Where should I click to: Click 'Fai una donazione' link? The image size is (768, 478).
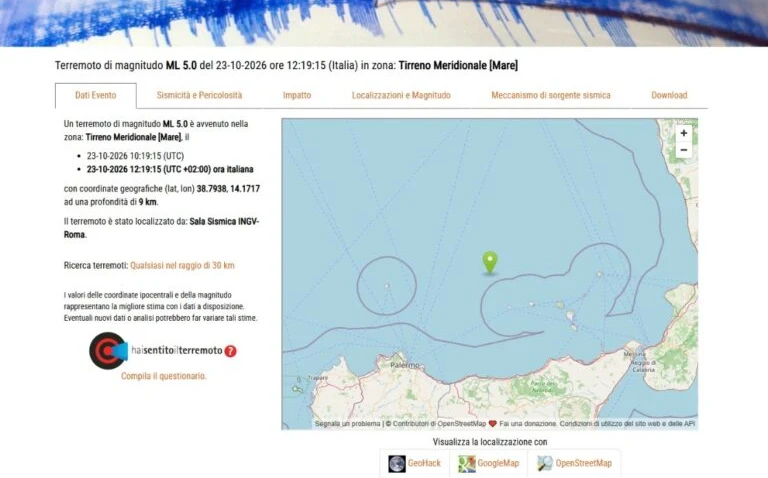[x=528, y=424]
